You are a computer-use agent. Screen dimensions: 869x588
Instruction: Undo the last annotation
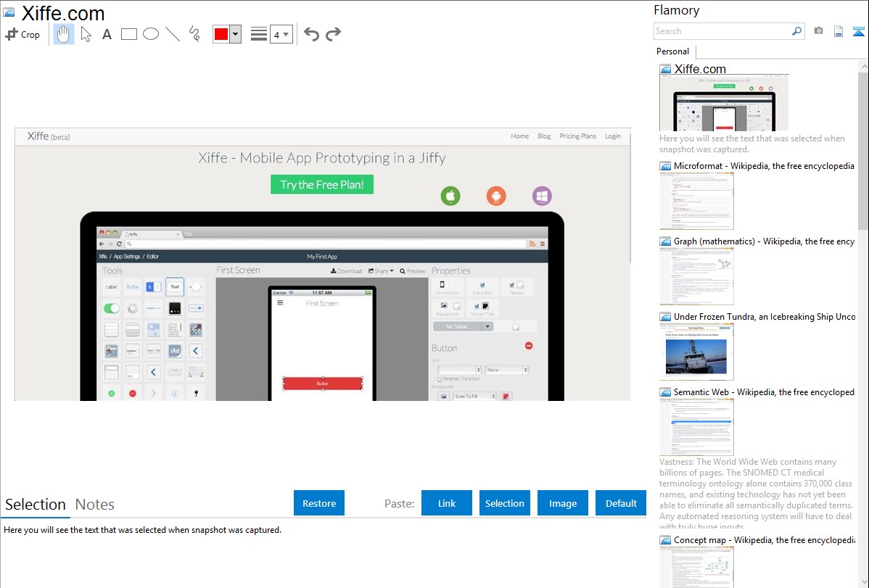point(311,34)
